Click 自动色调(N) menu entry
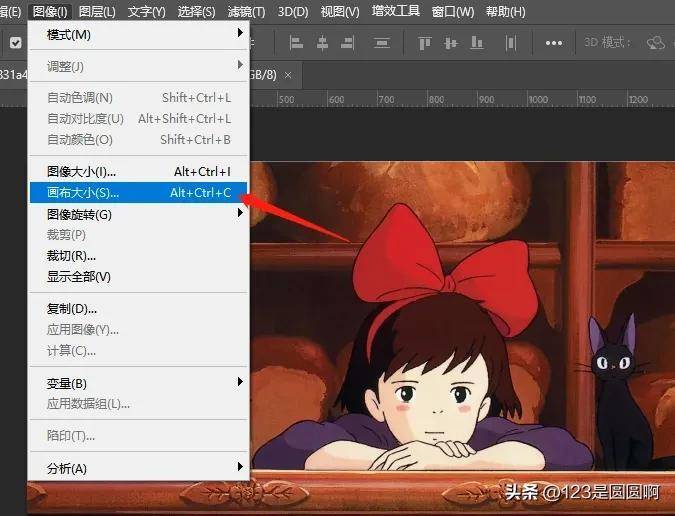Screen dimensions: 675x516 click(138, 98)
